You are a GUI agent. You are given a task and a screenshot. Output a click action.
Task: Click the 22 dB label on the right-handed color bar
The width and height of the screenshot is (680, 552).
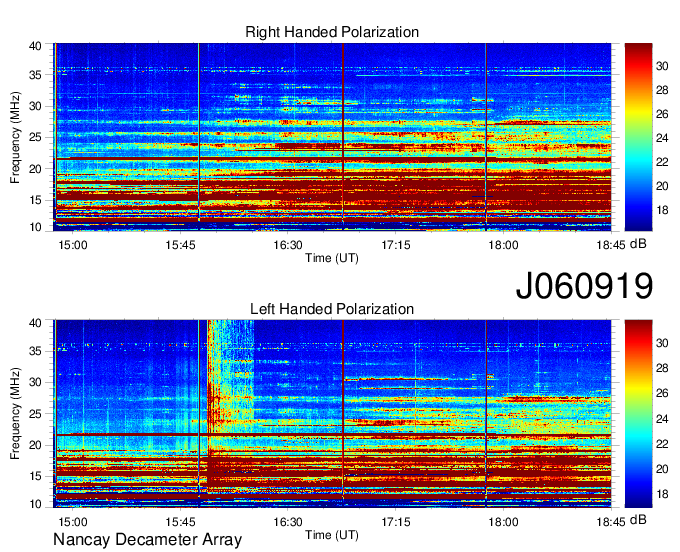coord(662,162)
